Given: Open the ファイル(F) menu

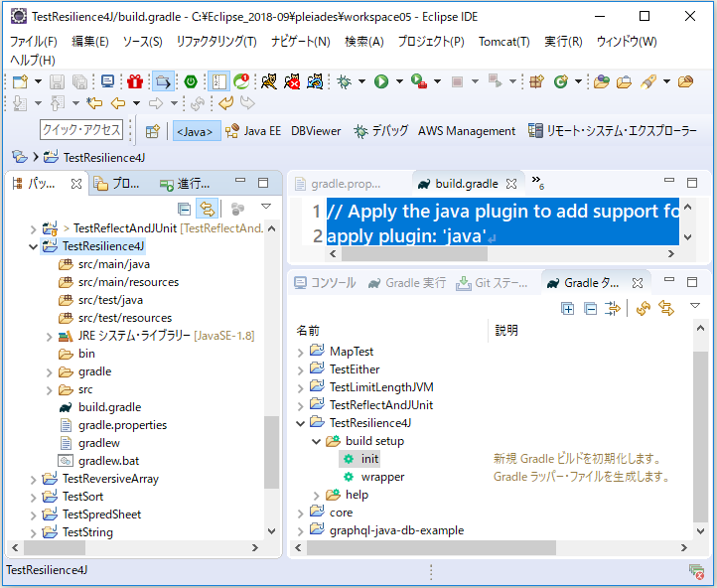Looking at the screenshot, I should [34, 42].
